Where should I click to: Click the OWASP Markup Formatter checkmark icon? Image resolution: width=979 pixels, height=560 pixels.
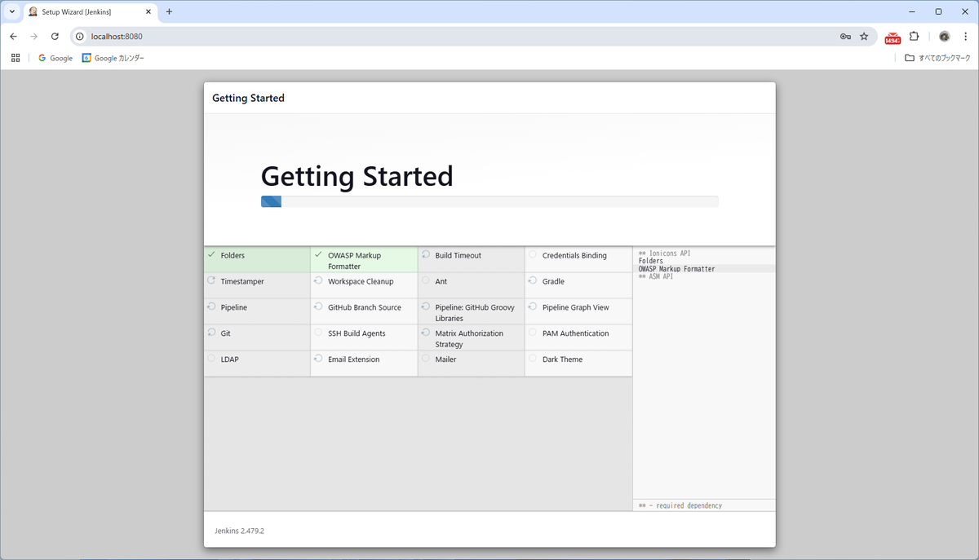pos(318,254)
